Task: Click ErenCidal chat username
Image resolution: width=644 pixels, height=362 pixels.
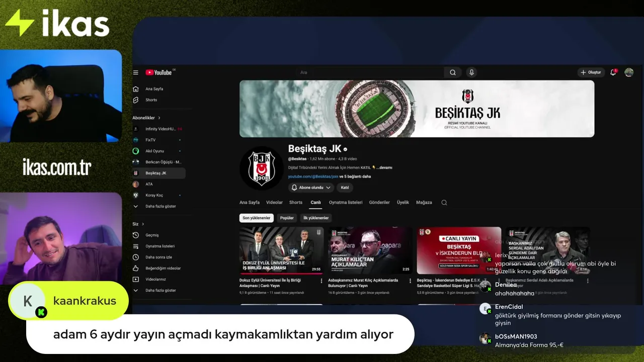Action: [x=509, y=307]
